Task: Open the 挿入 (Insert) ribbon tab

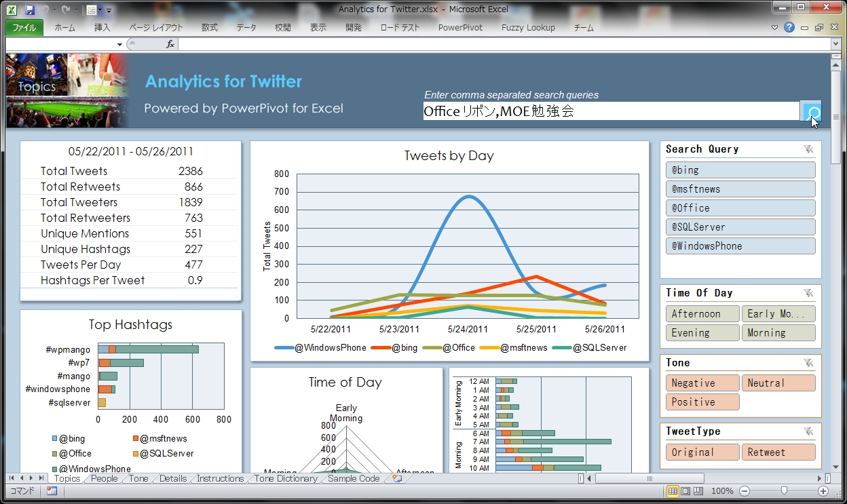Action: point(102,28)
